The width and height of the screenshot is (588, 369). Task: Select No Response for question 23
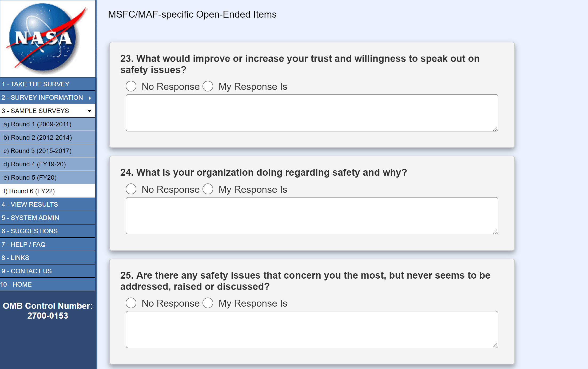(131, 86)
